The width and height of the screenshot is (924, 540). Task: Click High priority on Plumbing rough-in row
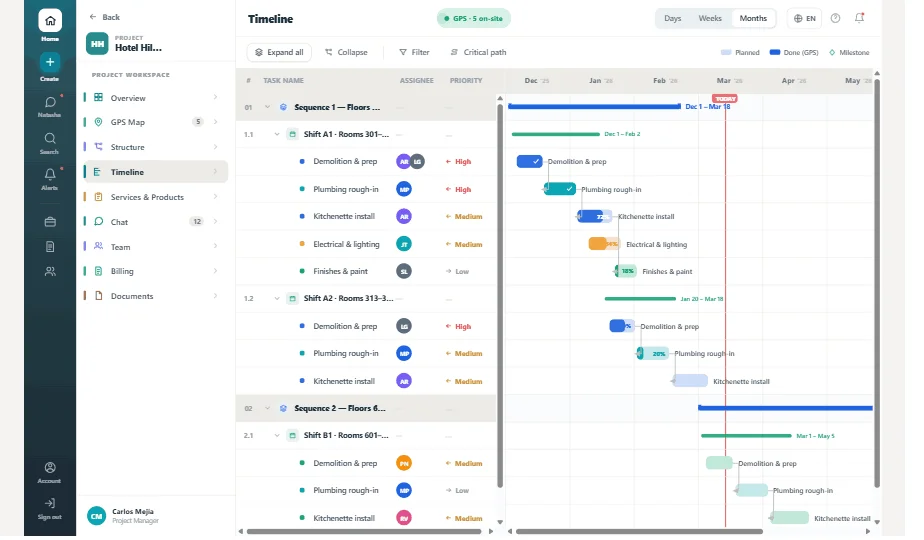458,189
